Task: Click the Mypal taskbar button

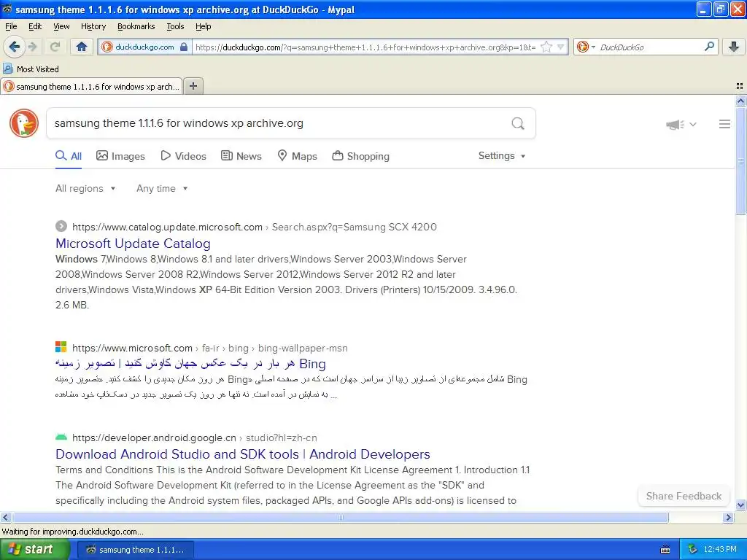Action: [136, 550]
